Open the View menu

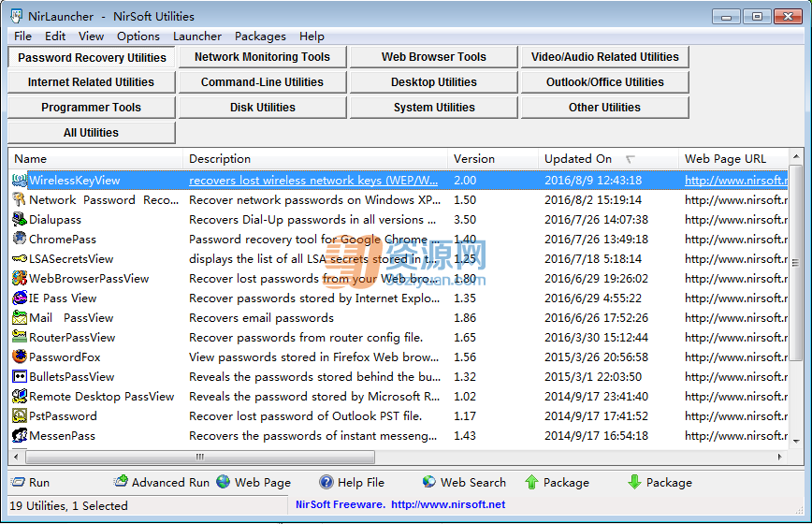[x=91, y=36]
